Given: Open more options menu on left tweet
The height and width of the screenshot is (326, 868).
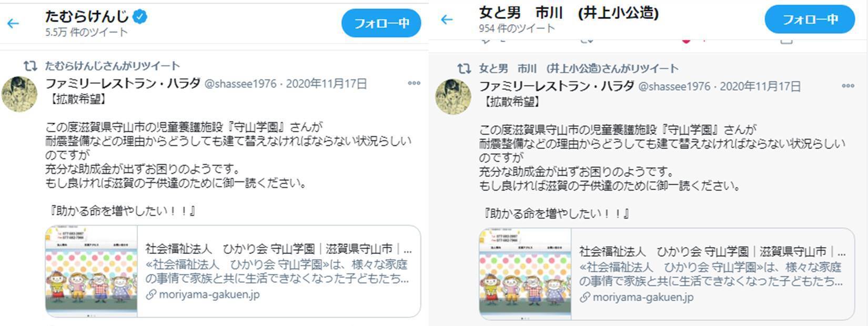Looking at the screenshot, I should click(x=414, y=83).
